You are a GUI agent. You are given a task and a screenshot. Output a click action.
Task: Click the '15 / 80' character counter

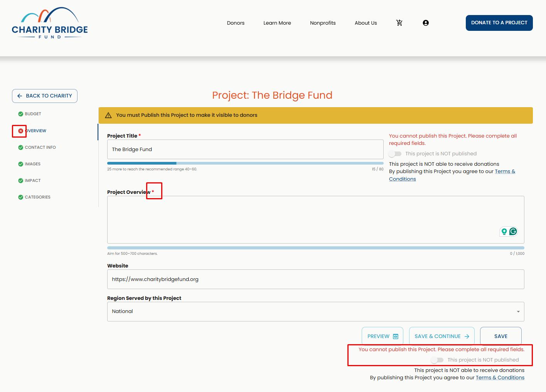(377, 169)
